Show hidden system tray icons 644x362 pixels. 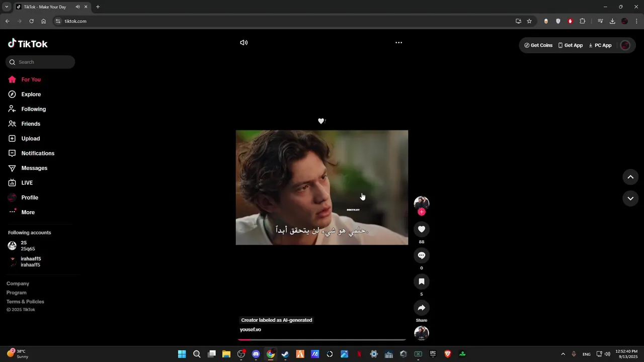point(563,354)
